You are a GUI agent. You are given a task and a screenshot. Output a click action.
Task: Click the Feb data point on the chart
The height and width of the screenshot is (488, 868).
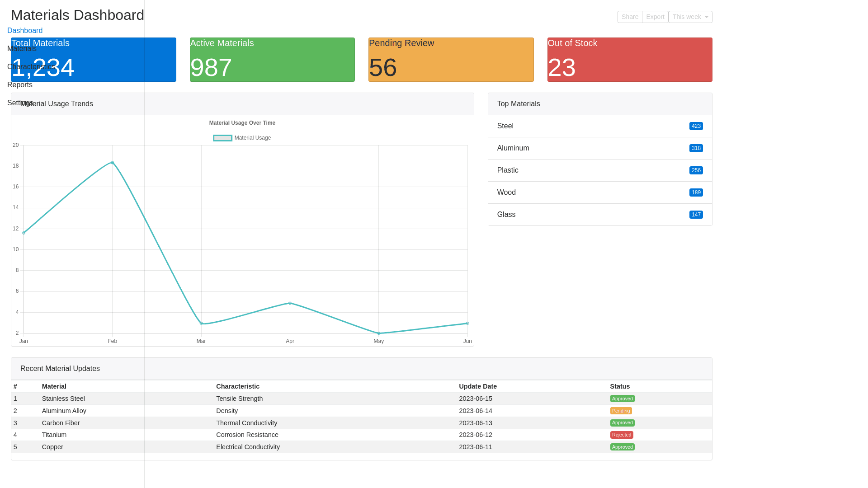[x=113, y=163]
